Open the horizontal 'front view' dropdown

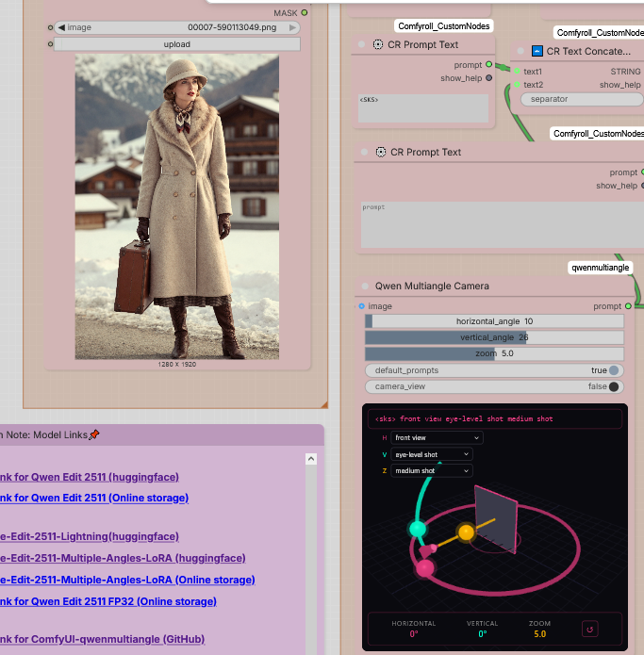438,437
